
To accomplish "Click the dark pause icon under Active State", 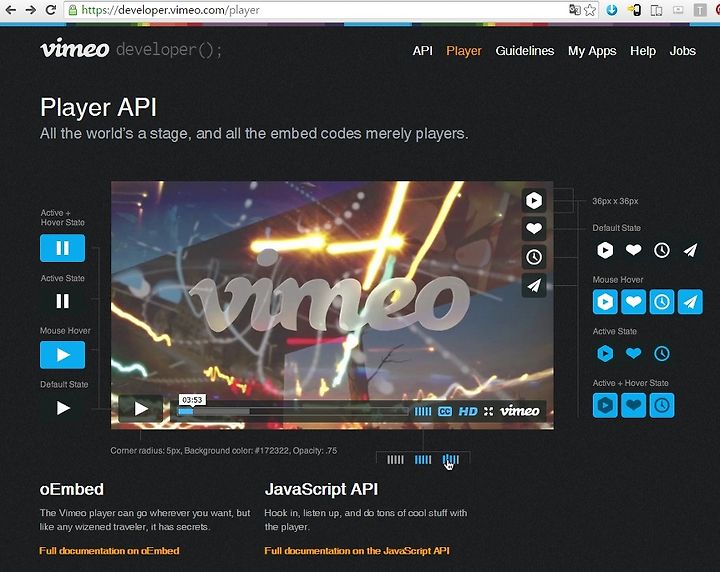I will 62,301.
